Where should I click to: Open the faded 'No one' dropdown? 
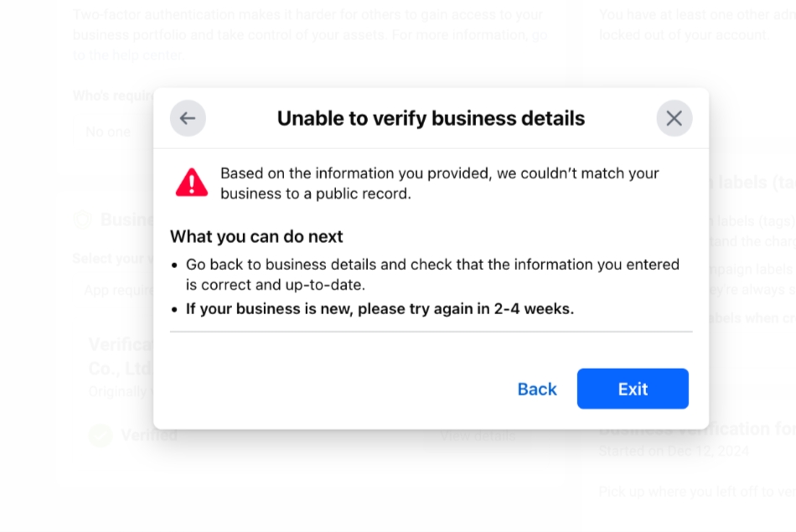click(114, 132)
